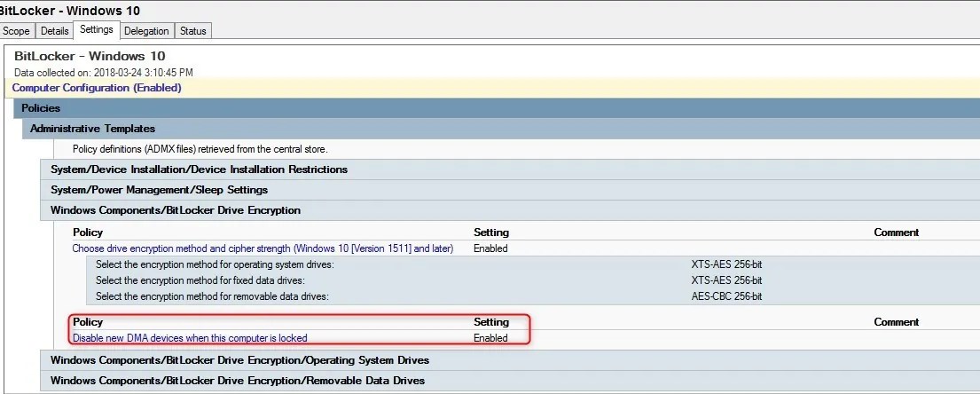Select the Settings tab
This screenshot has height=394, width=980.
(x=97, y=29)
